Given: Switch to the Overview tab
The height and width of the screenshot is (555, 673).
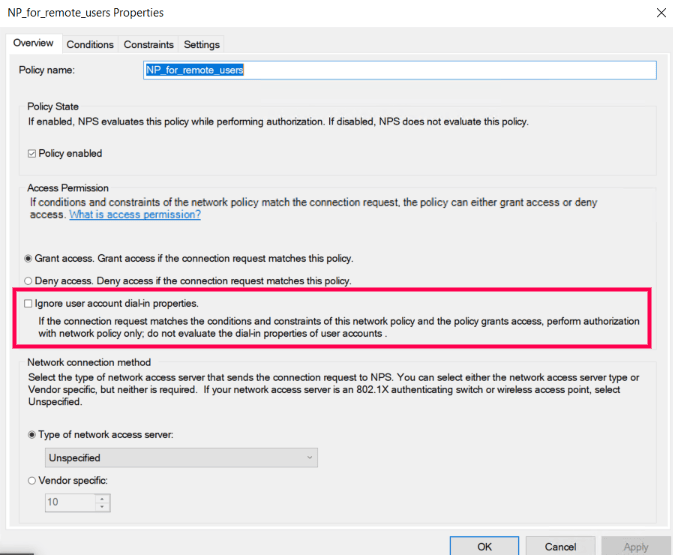Looking at the screenshot, I should (33, 44).
